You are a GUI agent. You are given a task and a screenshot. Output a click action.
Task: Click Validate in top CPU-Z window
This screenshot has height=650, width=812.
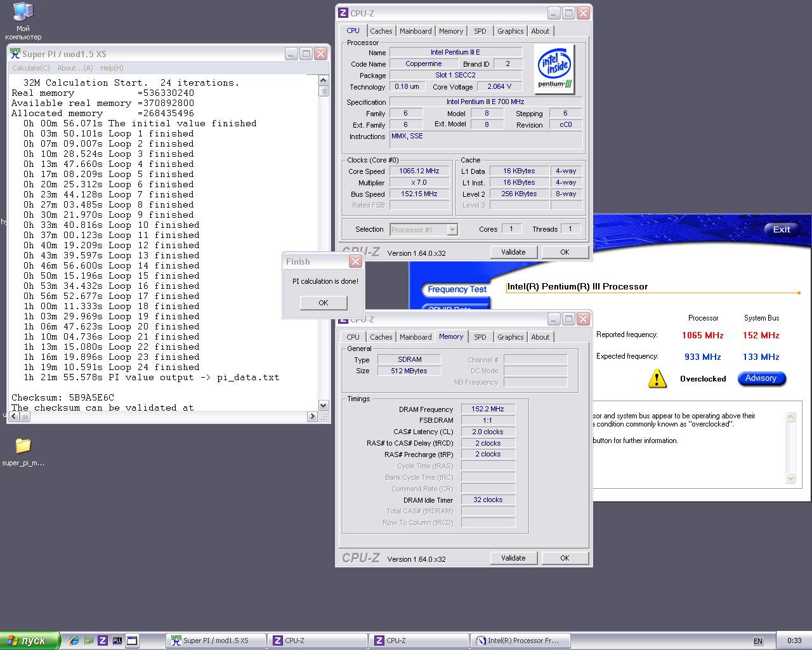point(514,252)
